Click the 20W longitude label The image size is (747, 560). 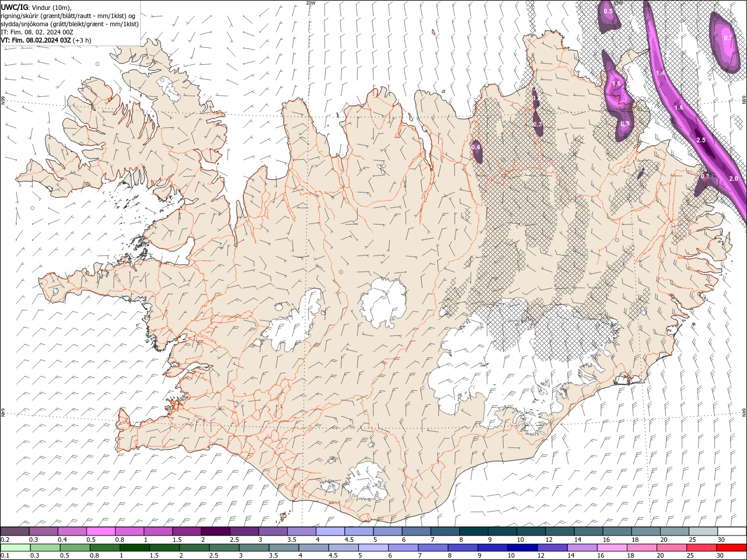coord(310,3)
